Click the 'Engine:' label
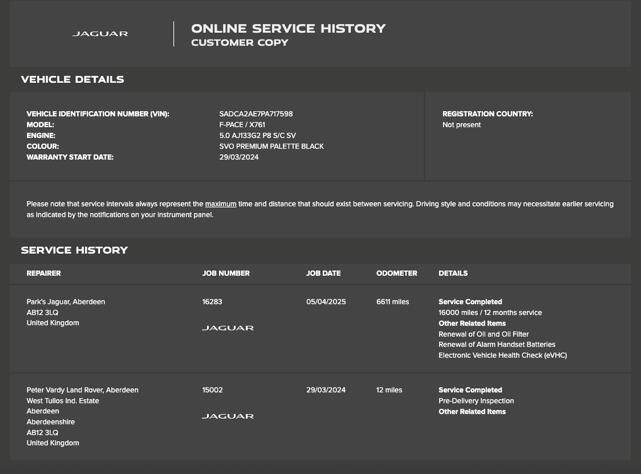The width and height of the screenshot is (641, 474). (41, 135)
